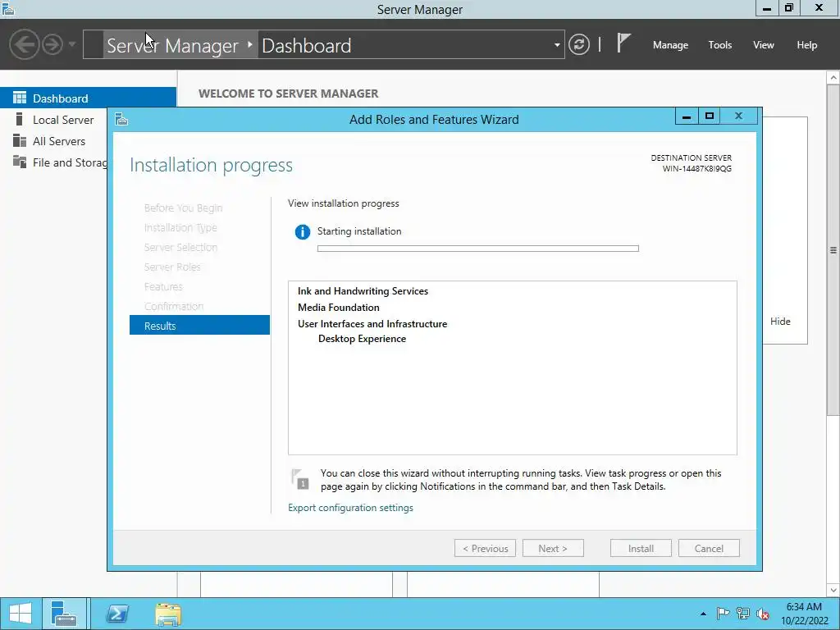Click the installation progress bar

(x=478, y=249)
